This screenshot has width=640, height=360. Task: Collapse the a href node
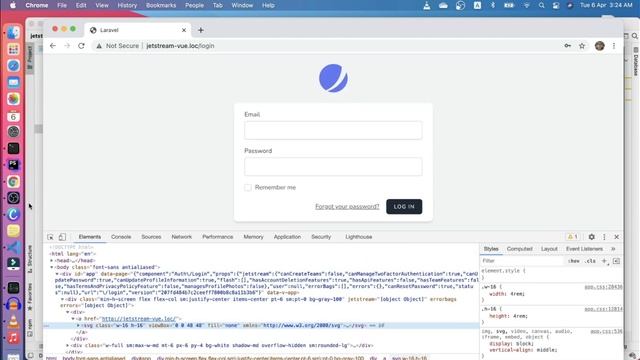pyautogui.click(x=73, y=318)
